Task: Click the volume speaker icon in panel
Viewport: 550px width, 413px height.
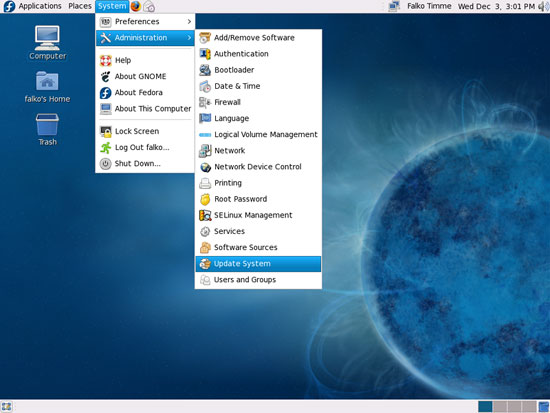Action: tap(544, 6)
